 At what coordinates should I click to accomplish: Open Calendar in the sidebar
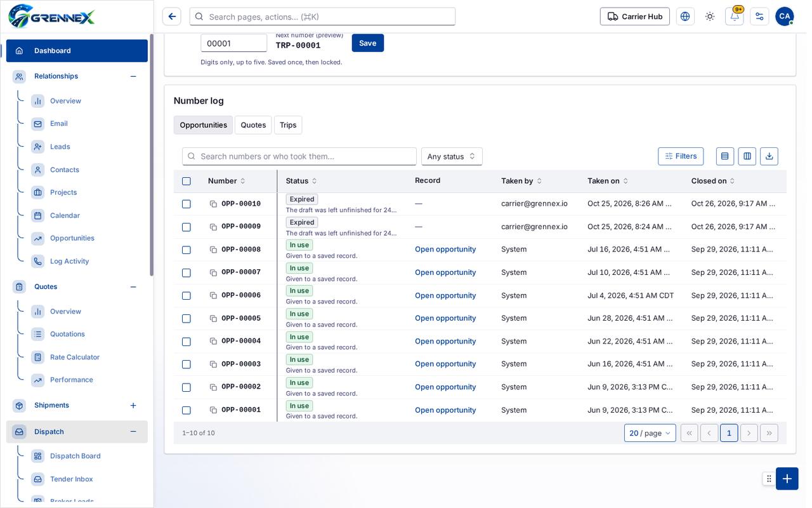click(x=65, y=215)
